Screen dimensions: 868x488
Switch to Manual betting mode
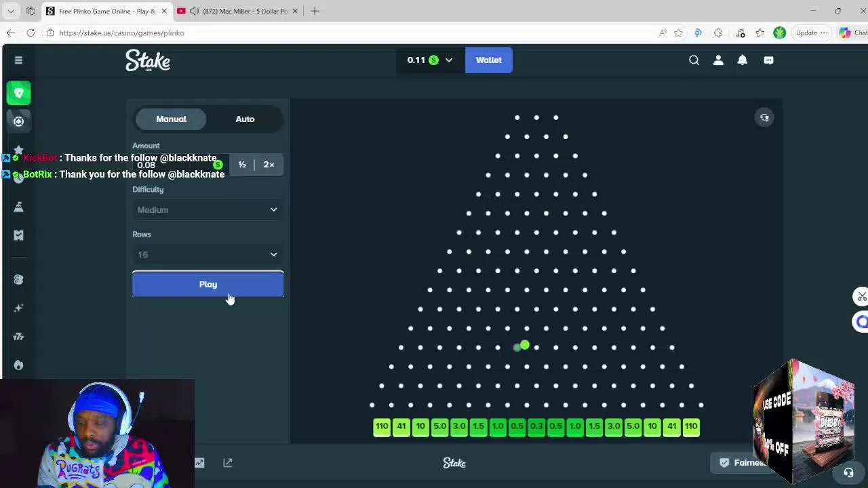pos(171,119)
